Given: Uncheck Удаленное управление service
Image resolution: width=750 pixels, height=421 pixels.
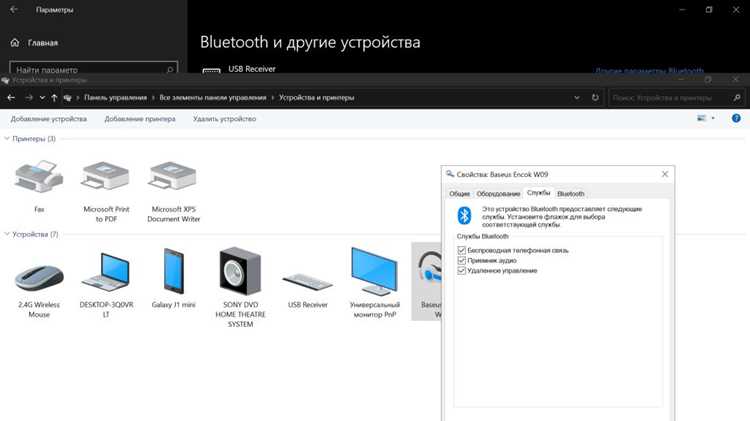Looking at the screenshot, I should pyautogui.click(x=462, y=270).
